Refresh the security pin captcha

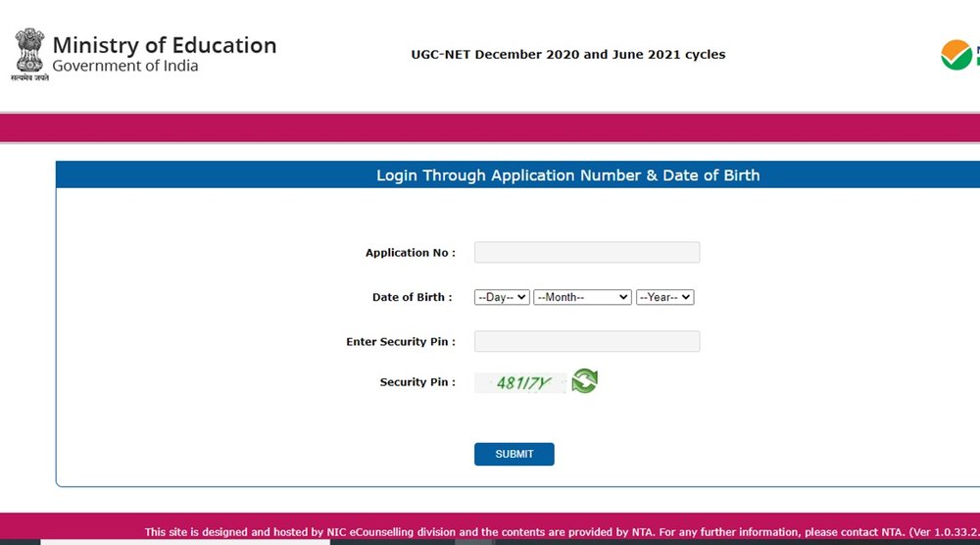coord(584,381)
